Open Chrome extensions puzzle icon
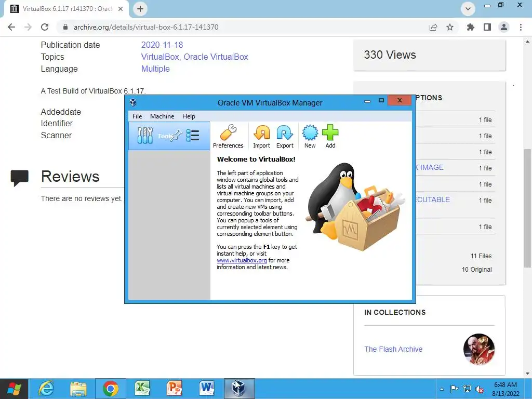532x399 pixels. click(x=470, y=27)
